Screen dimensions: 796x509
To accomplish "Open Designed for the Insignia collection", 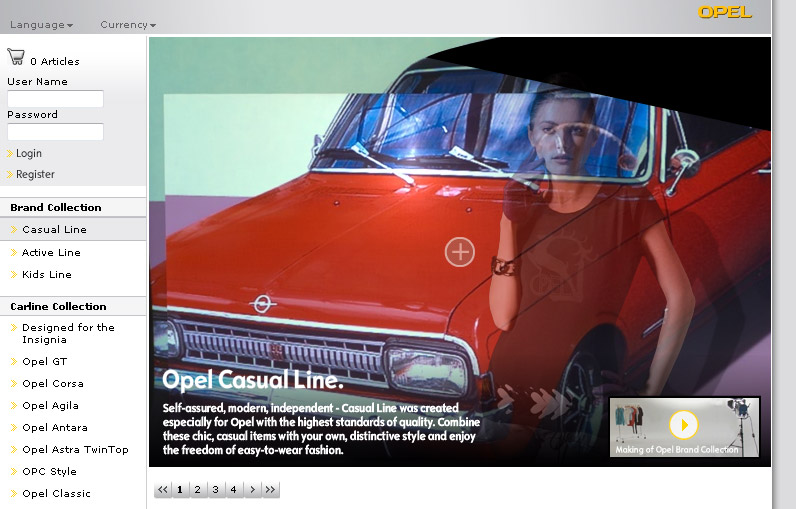I will 68,333.
